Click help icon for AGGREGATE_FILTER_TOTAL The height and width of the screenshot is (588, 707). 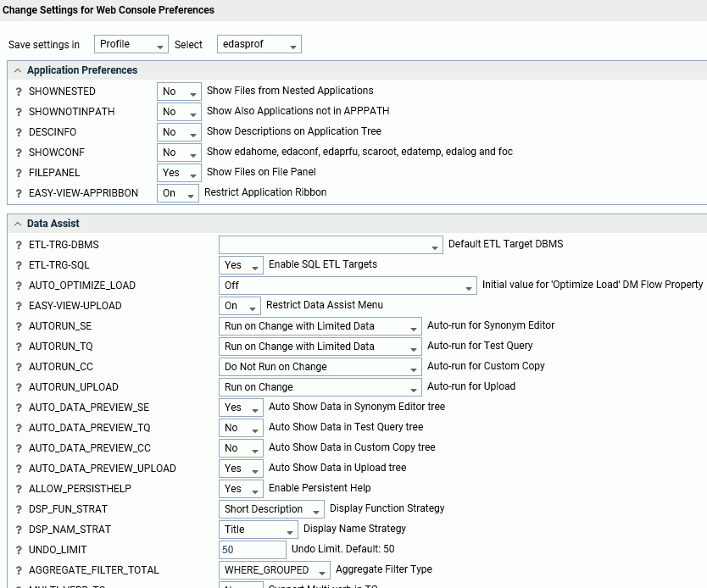[19, 570]
